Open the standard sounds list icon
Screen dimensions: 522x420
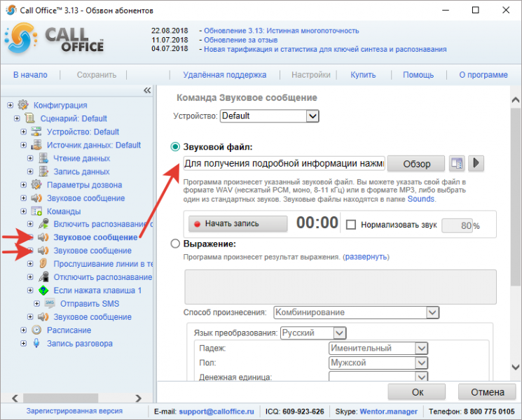[457, 163]
